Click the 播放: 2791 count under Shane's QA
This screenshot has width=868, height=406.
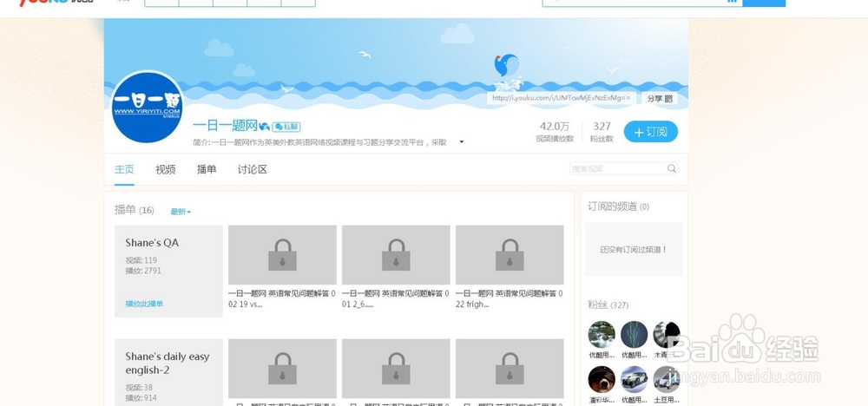[143, 271]
